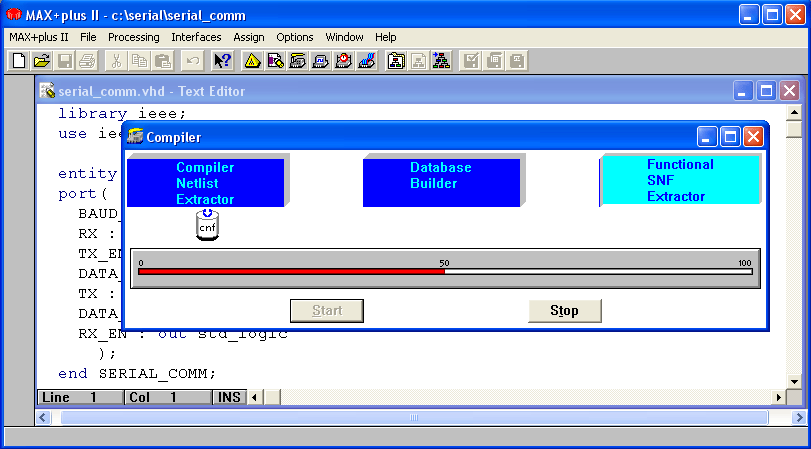Click the Save and Simulate icon
811x449 pixels.
click(516, 61)
